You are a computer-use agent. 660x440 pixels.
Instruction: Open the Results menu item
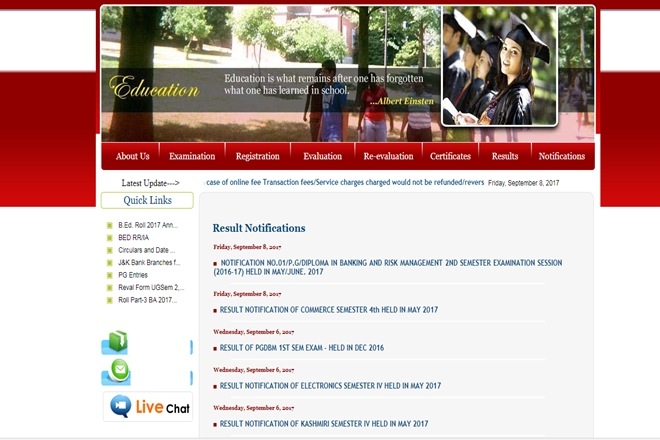point(505,156)
